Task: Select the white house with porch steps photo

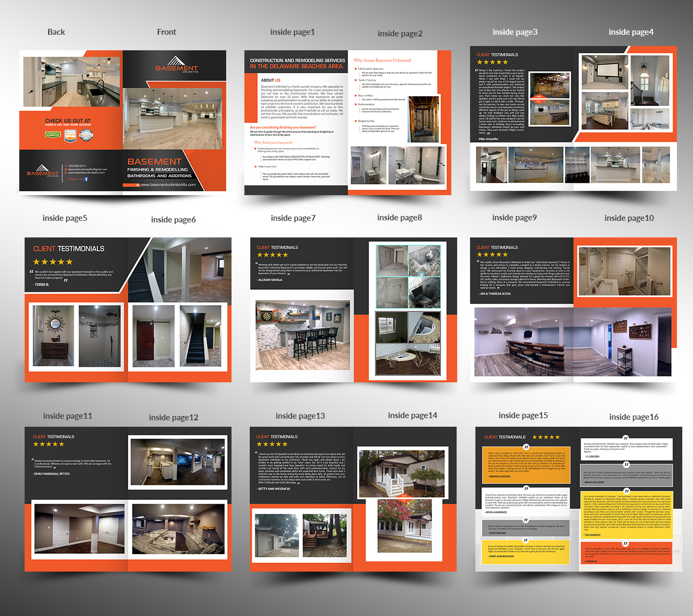Action: click(x=401, y=473)
